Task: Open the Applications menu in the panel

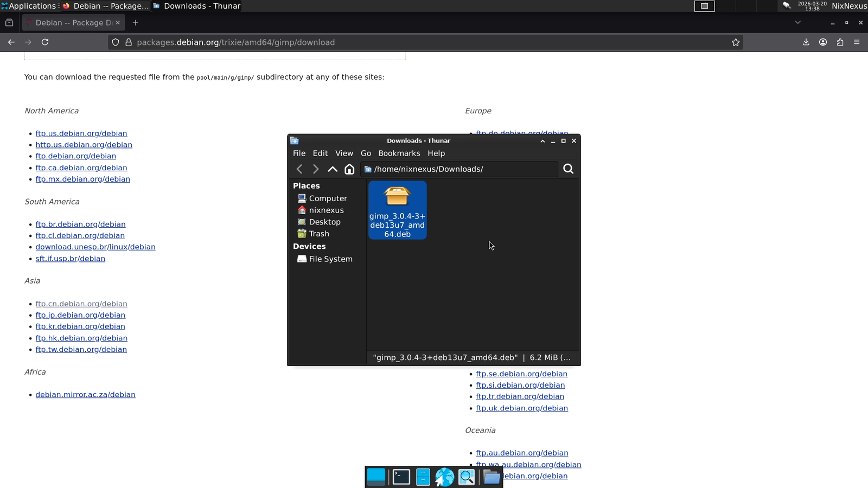Action: [29, 6]
